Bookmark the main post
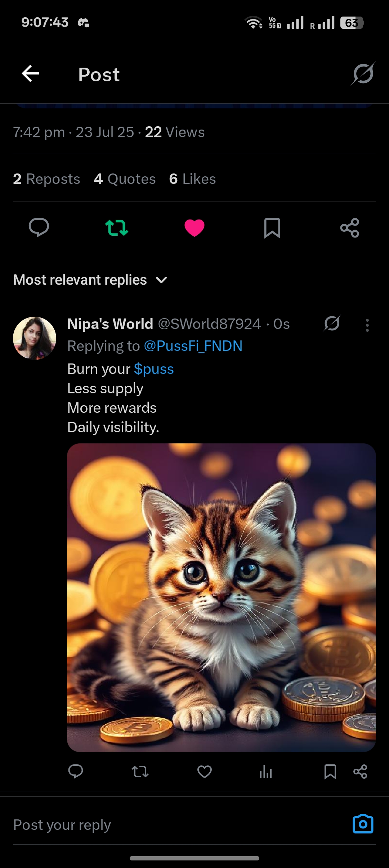Viewport: 389px width, 868px height. point(272,227)
